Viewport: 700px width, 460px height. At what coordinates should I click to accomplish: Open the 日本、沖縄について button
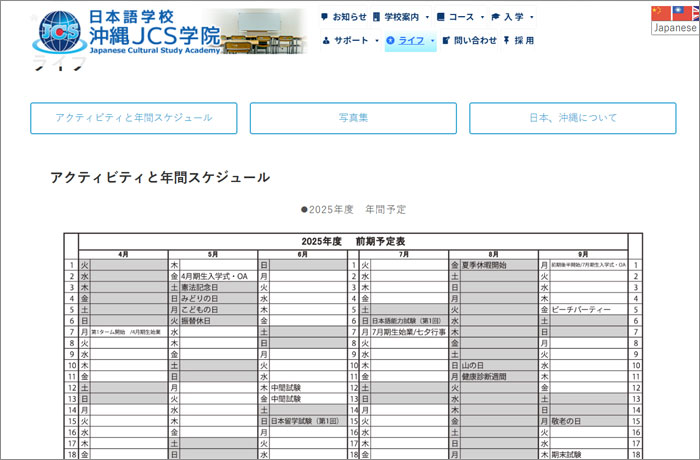(x=573, y=118)
